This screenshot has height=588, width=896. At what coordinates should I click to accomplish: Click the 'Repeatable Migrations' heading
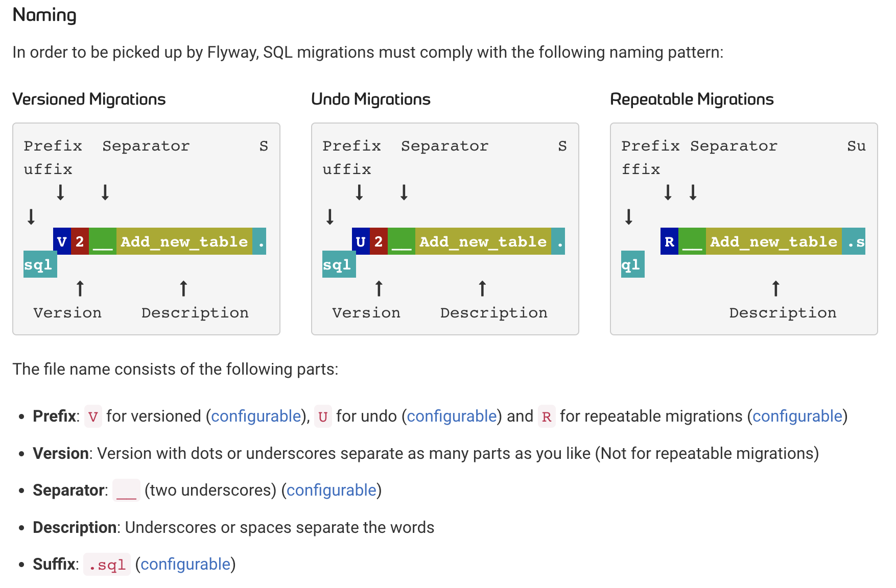(692, 99)
